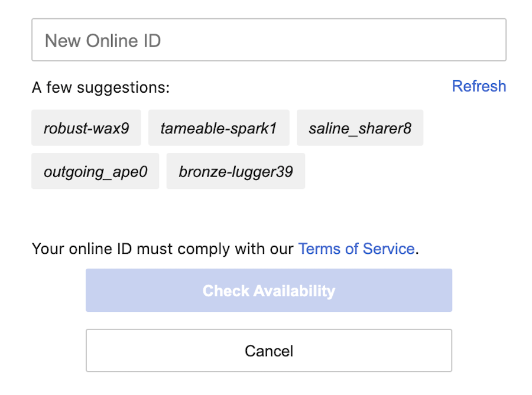The image size is (532, 395).
Task: Choose the bronze-lugger39 suggestion chip
Action: [x=236, y=171]
